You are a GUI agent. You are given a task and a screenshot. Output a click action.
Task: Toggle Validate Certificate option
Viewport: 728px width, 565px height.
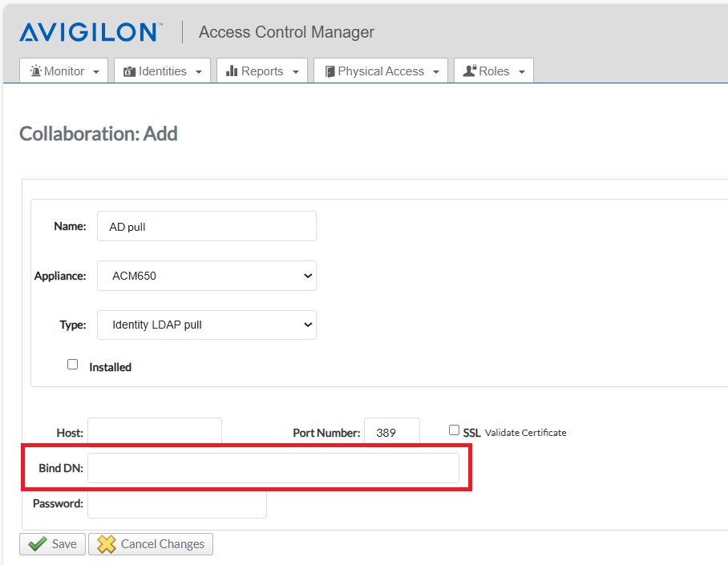point(525,432)
